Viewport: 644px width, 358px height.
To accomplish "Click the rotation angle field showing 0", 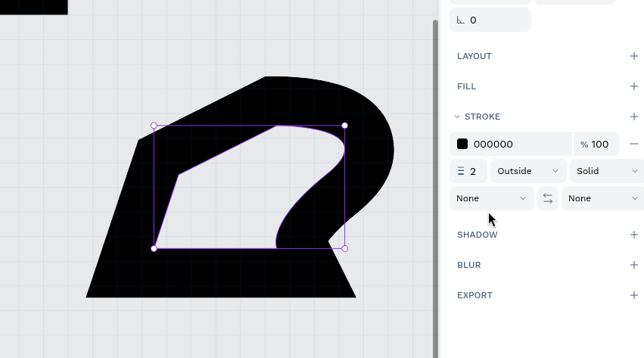I will tap(490, 20).
